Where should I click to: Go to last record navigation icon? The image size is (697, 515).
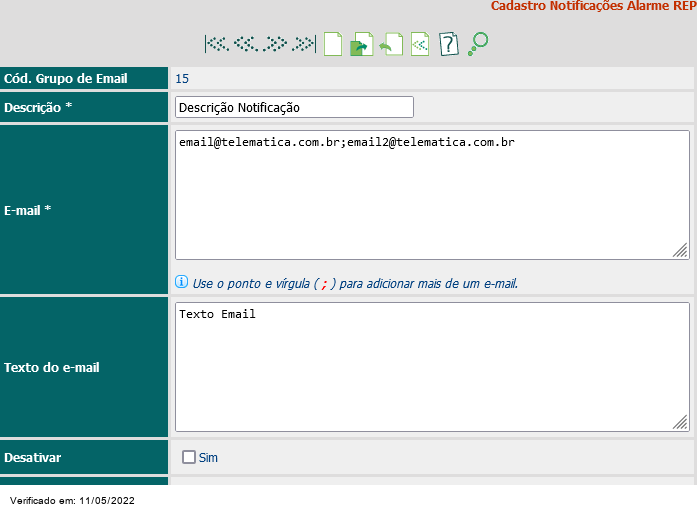[x=304, y=44]
